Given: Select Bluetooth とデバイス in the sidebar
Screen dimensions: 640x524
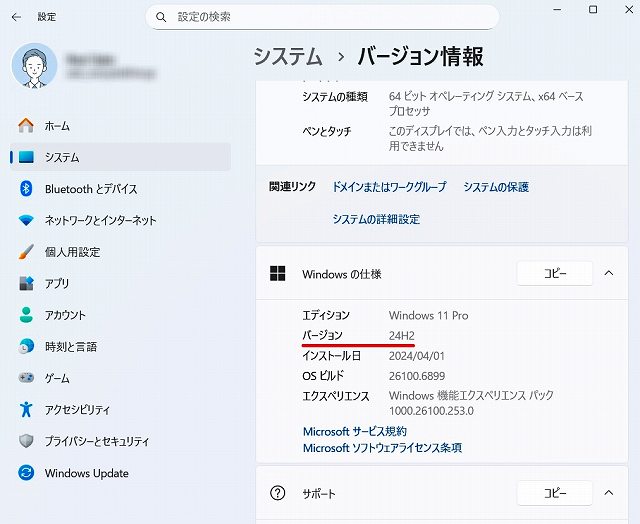Looking at the screenshot, I should tap(91, 189).
